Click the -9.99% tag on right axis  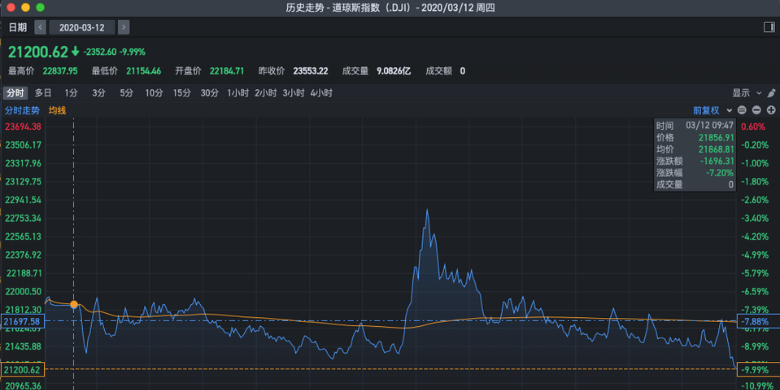pos(758,370)
